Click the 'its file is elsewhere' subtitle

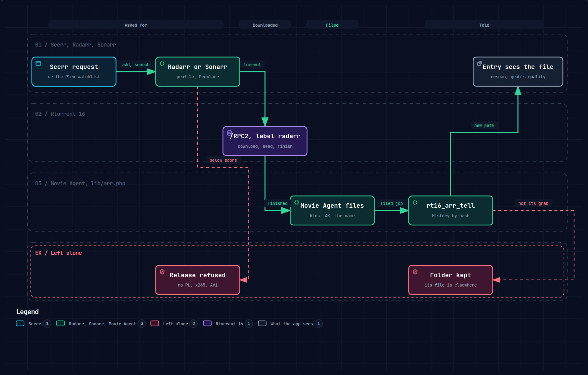tap(451, 285)
